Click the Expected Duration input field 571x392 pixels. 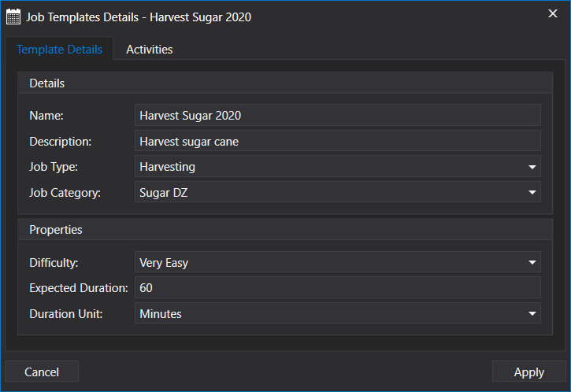(337, 288)
